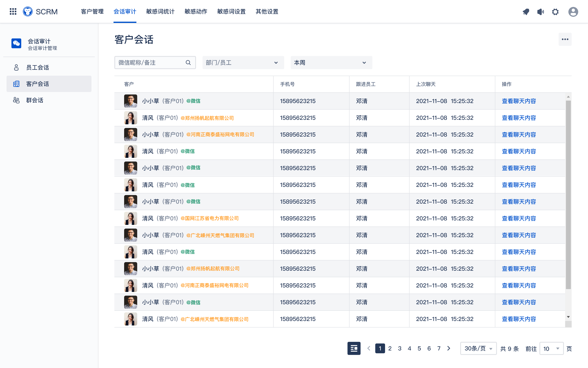Click 上次聊天 column header
The height and width of the screenshot is (368, 588).
[x=426, y=84]
